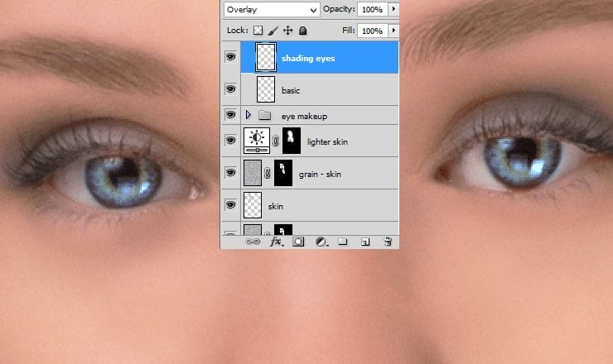This screenshot has height=364, width=613.
Task: Click the lock image pixels brush icon
Action: coord(273,31)
